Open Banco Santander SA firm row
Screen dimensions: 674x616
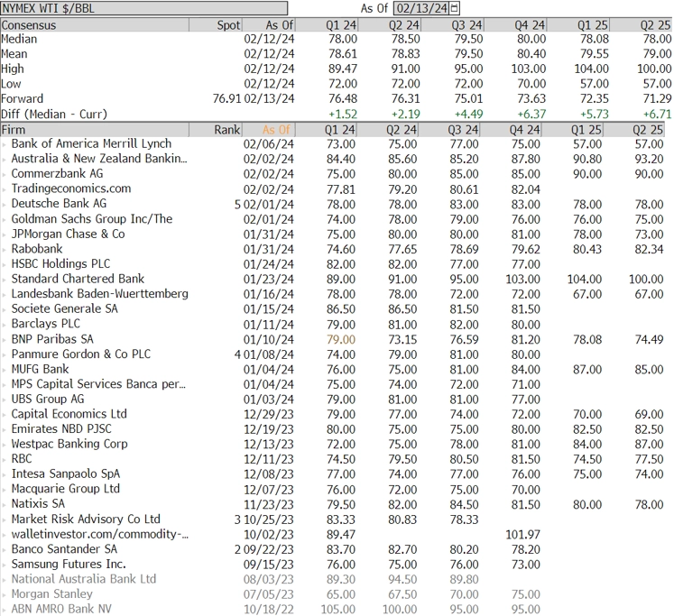[x=332, y=549]
